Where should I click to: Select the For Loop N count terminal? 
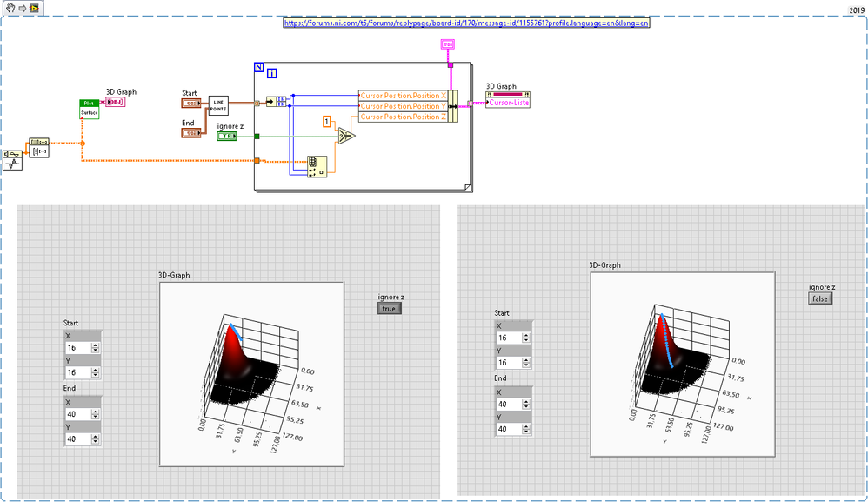[x=258, y=67]
